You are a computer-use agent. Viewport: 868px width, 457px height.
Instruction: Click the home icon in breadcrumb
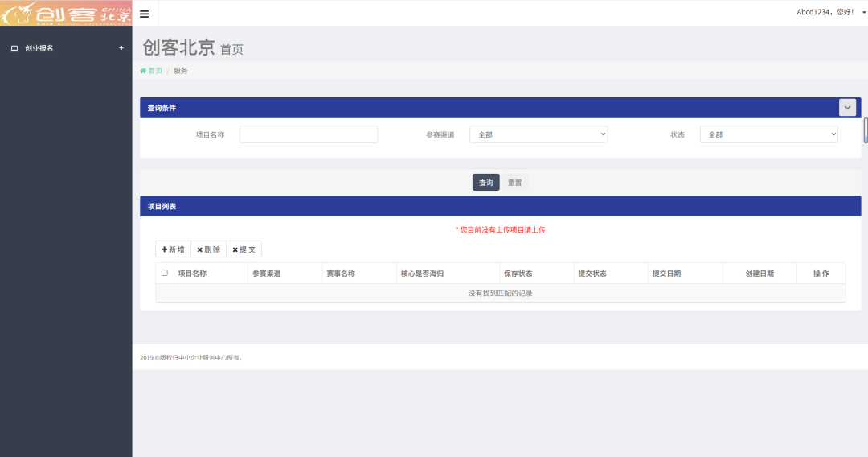(x=143, y=71)
